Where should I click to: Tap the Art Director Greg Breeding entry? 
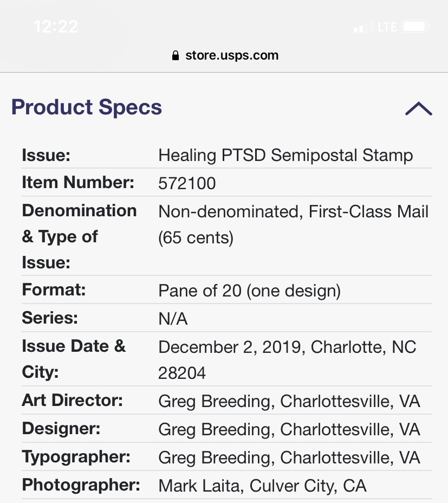[x=289, y=401]
